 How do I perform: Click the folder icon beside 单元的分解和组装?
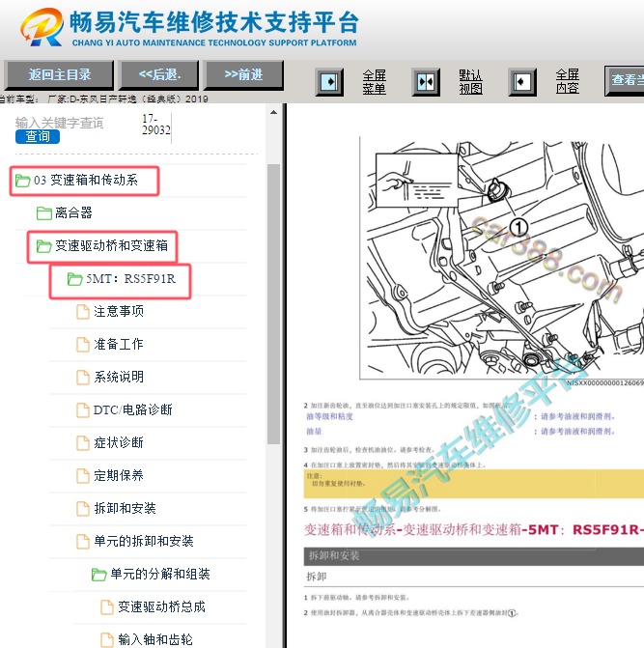pyautogui.click(x=98, y=575)
